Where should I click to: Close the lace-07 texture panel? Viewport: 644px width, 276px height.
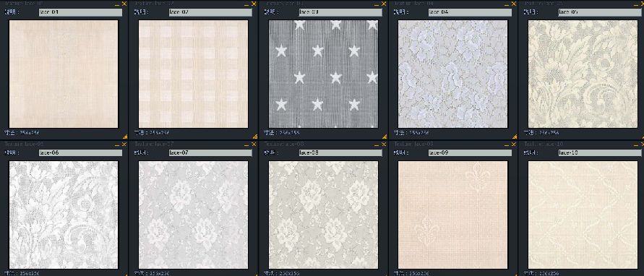pyautogui.click(x=254, y=145)
